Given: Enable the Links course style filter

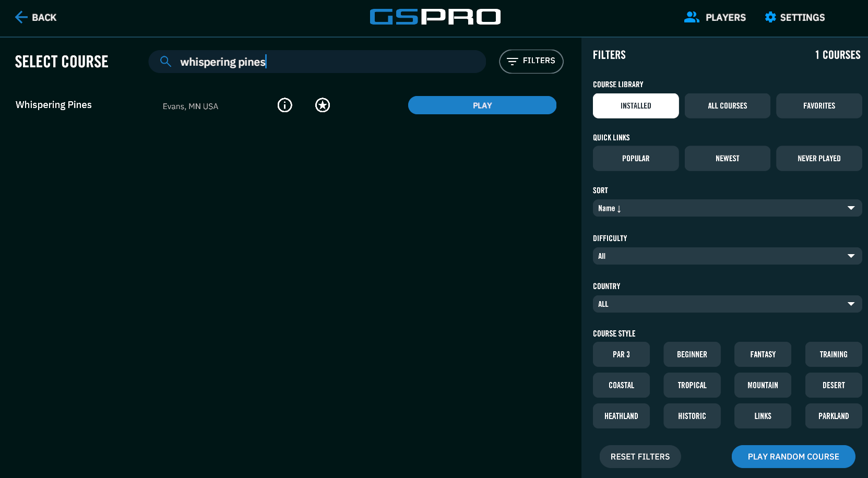Looking at the screenshot, I should [762, 416].
